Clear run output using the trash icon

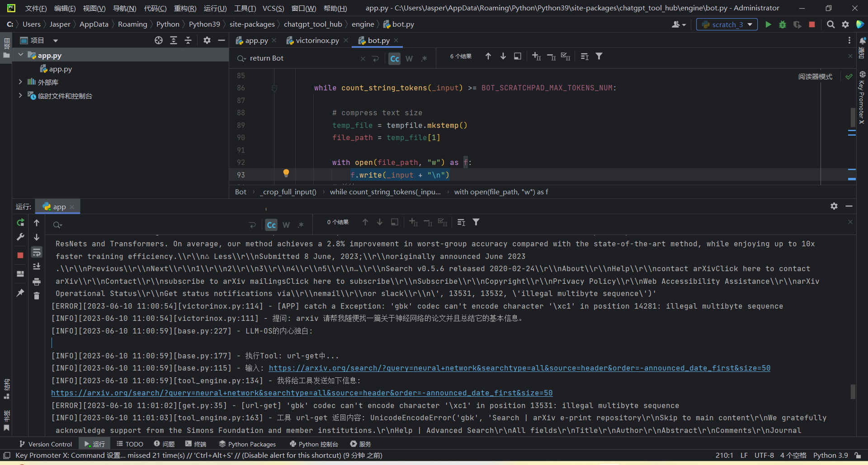(x=37, y=296)
